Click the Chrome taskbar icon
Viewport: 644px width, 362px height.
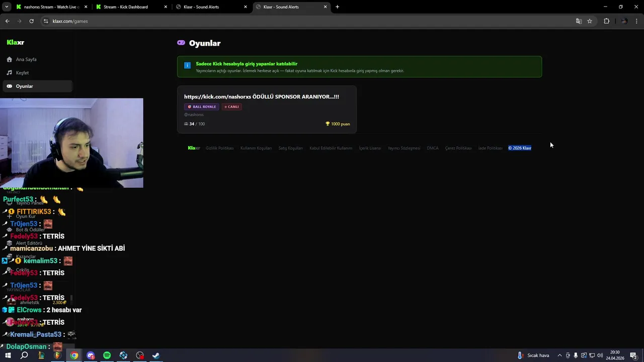pos(74,355)
